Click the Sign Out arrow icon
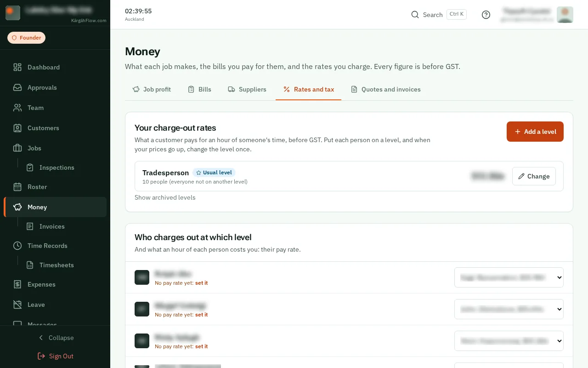 [x=41, y=356]
